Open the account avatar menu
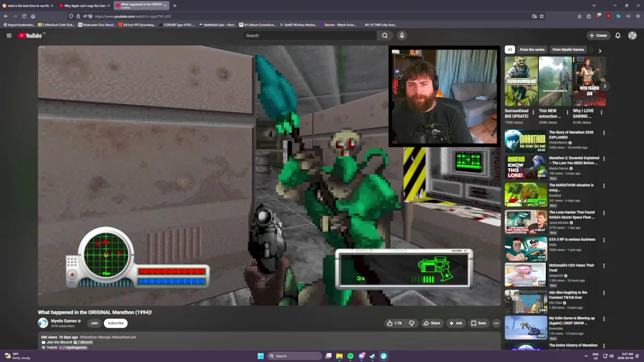Image resolution: width=644 pixels, height=362 pixels. (x=632, y=35)
